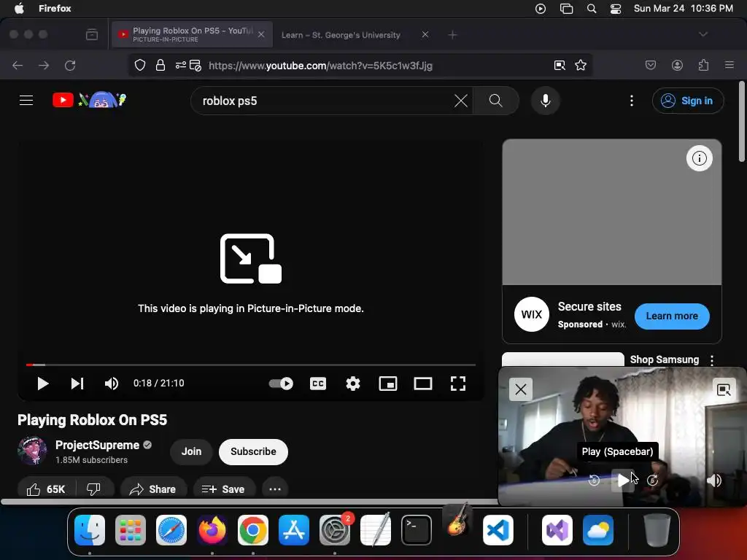Viewport: 747px width, 560px height.
Task: Open Apple menu
Action: pos(19,8)
